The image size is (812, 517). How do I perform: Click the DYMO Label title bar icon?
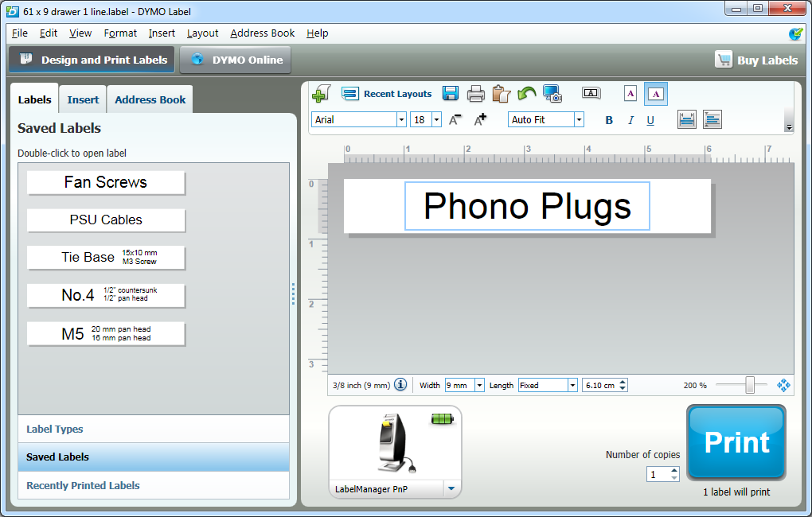(x=13, y=11)
